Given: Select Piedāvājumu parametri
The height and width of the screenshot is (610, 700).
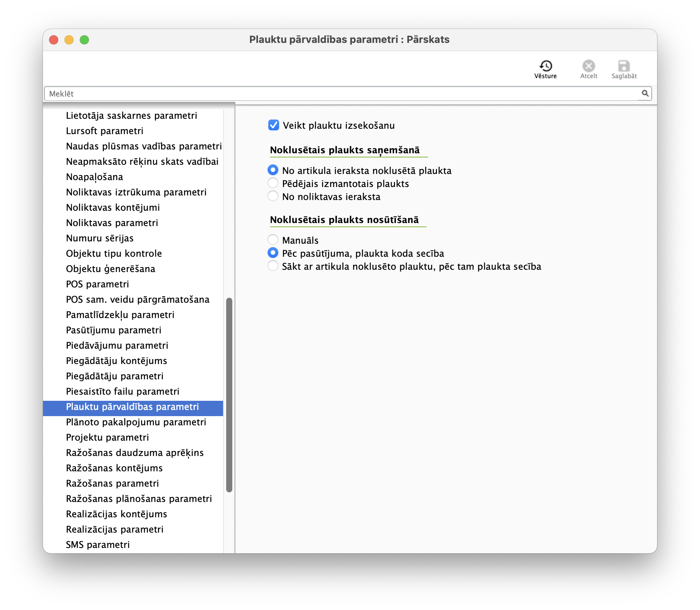Looking at the screenshot, I should tap(133, 345).
